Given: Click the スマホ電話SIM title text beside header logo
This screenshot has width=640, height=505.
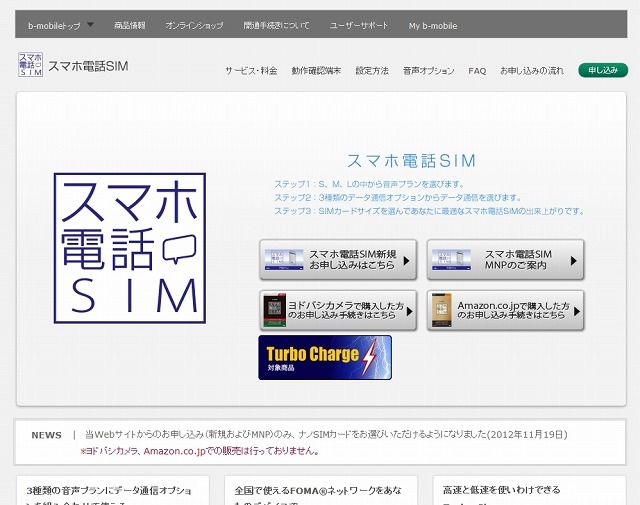Looking at the screenshot, I should [88, 66].
